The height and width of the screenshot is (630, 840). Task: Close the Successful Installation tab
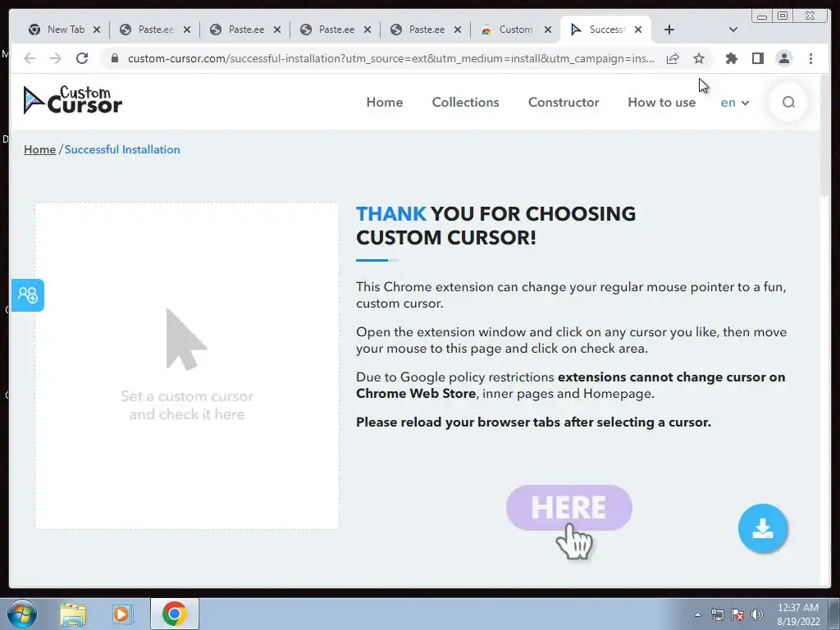click(x=638, y=30)
